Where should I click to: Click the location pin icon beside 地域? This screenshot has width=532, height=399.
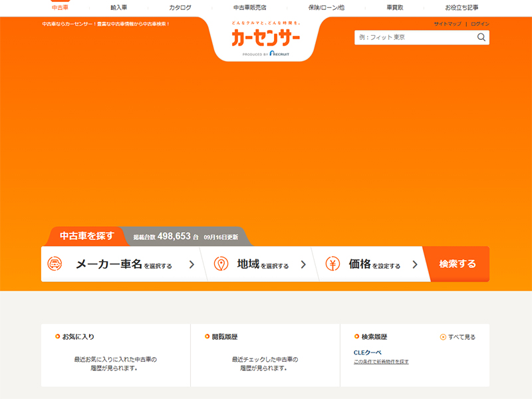(221, 264)
